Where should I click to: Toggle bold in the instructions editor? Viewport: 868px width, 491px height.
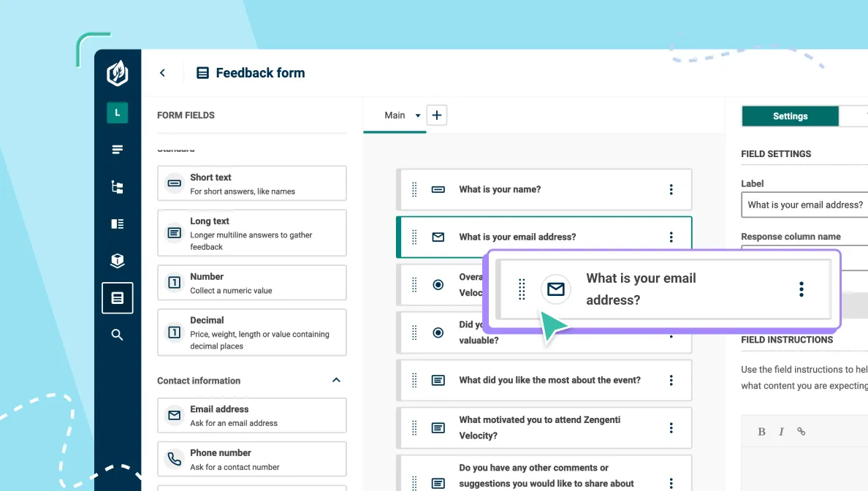pyautogui.click(x=762, y=432)
